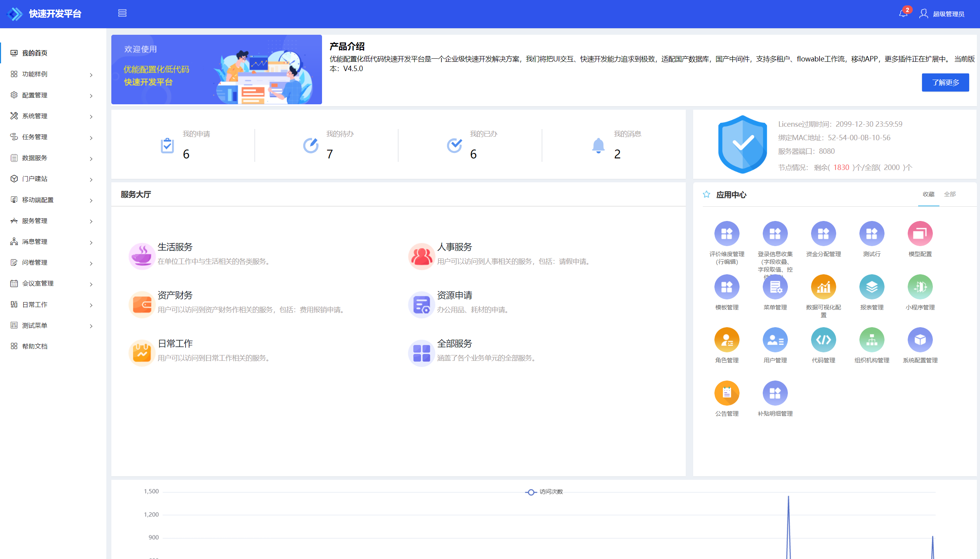Switch to the 全部 tab in 应用中心
Image resolution: width=980 pixels, height=559 pixels.
click(949, 194)
